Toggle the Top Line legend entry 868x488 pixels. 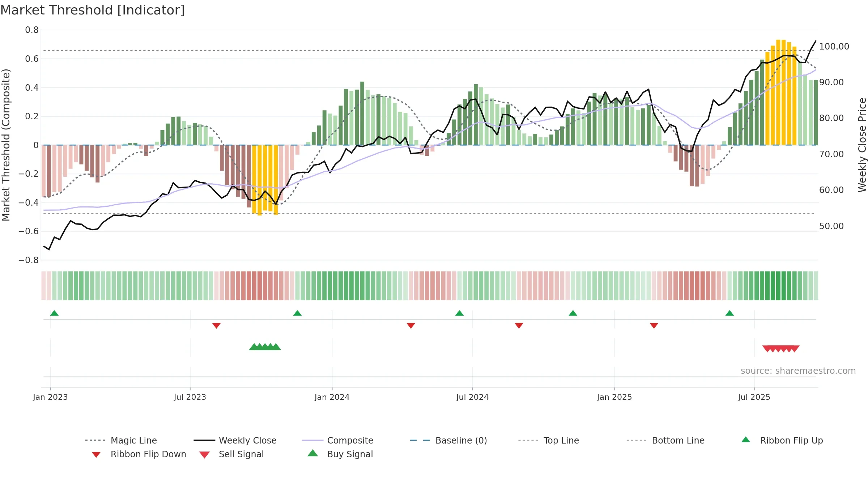548,440
